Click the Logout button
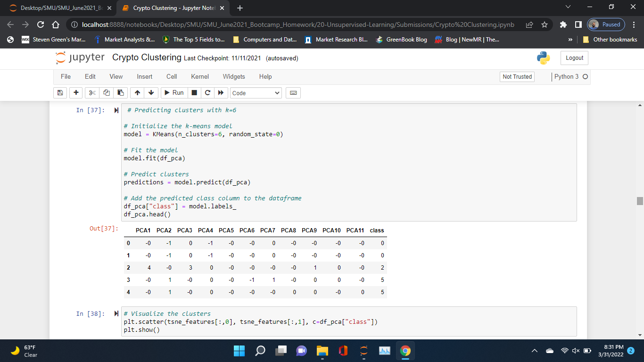This screenshot has height=362, width=644. [574, 58]
